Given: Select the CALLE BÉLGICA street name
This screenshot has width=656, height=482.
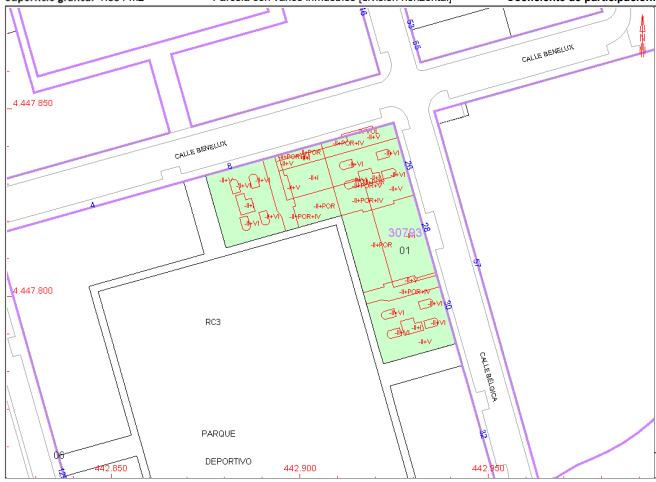Looking at the screenshot, I should [x=487, y=378].
